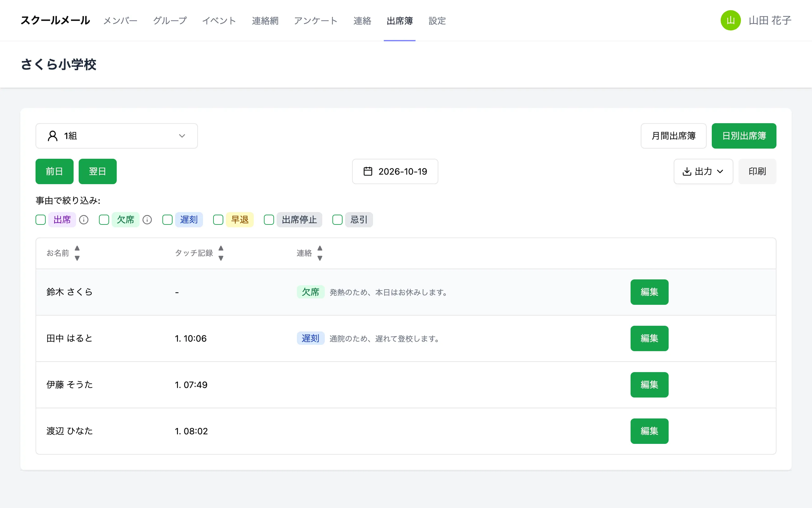Click the 印刷 print button
The height and width of the screenshot is (508, 812).
pos(757,171)
